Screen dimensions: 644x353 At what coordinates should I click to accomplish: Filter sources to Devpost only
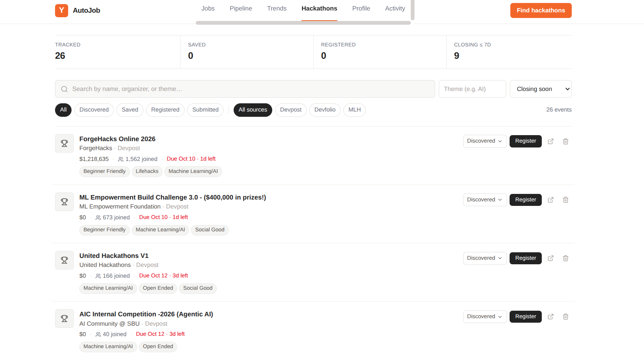click(x=291, y=110)
